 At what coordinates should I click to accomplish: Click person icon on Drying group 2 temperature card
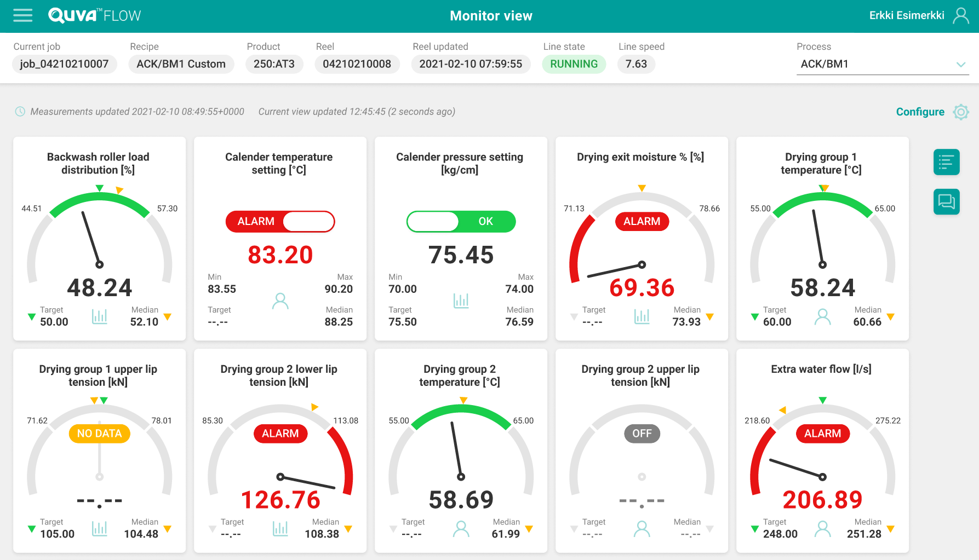[461, 529]
